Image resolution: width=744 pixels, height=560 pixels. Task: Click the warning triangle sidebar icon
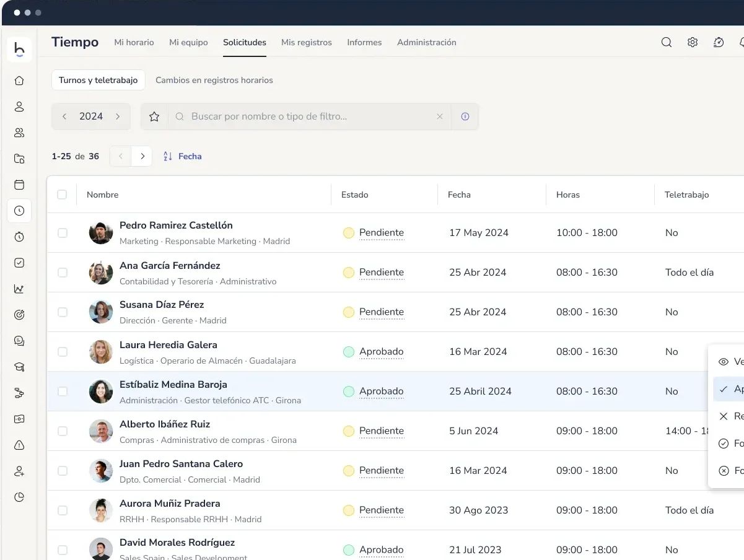(19, 445)
